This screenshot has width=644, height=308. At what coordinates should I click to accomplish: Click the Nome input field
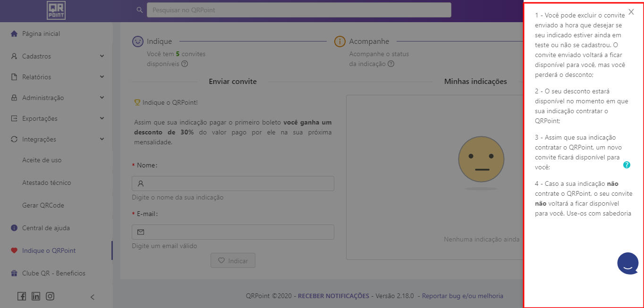[233, 183]
